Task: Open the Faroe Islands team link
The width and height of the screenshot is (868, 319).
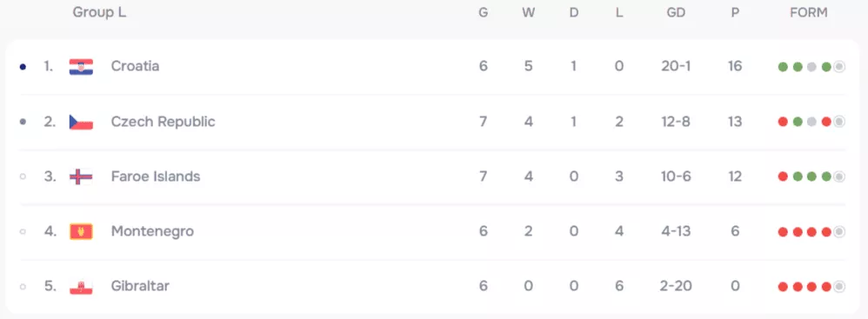Action: (x=156, y=177)
